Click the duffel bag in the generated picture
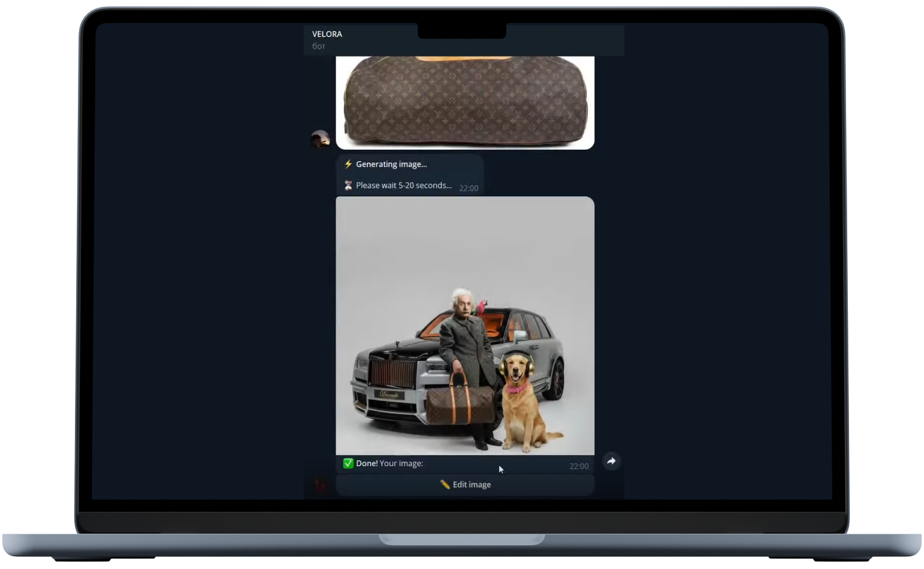924x569 pixels. click(x=460, y=403)
